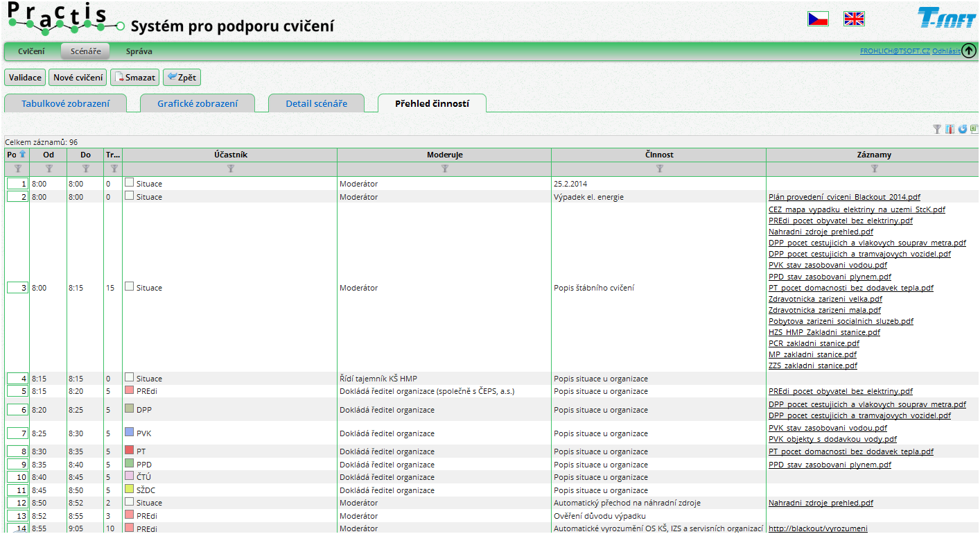Open HZS_HMP_Zakladni_stanice.pdf link
Image resolution: width=980 pixels, height=534 pixels.
tap(824, 332)
